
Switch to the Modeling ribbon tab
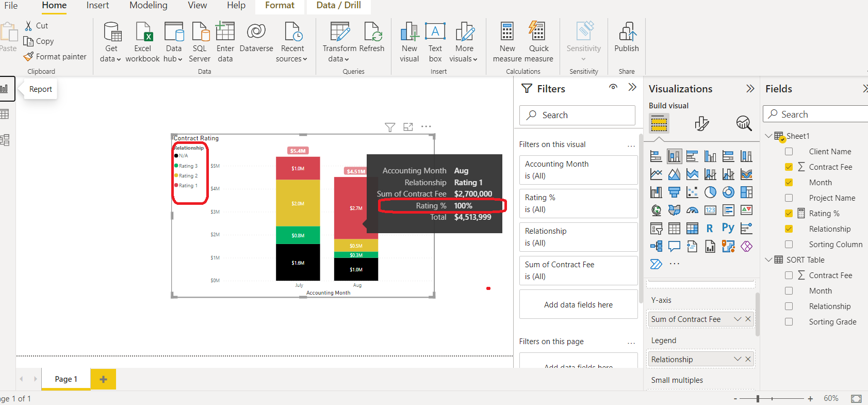point(149,6)
